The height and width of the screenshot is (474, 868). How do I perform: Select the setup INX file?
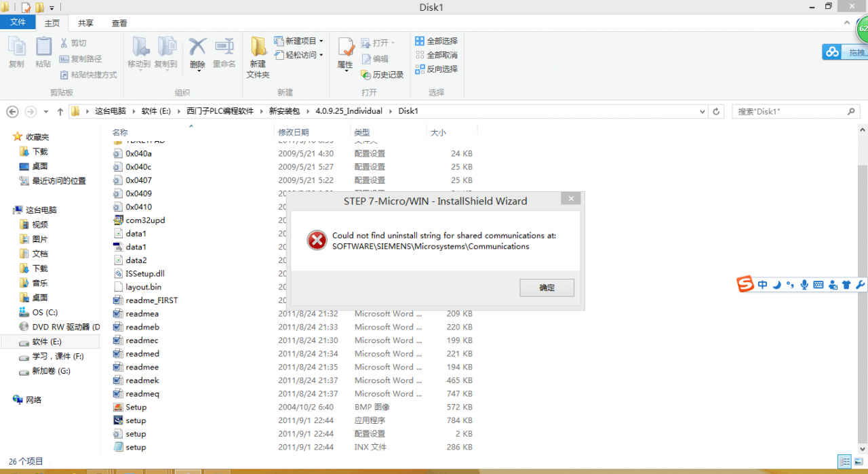tap(136, 448)
